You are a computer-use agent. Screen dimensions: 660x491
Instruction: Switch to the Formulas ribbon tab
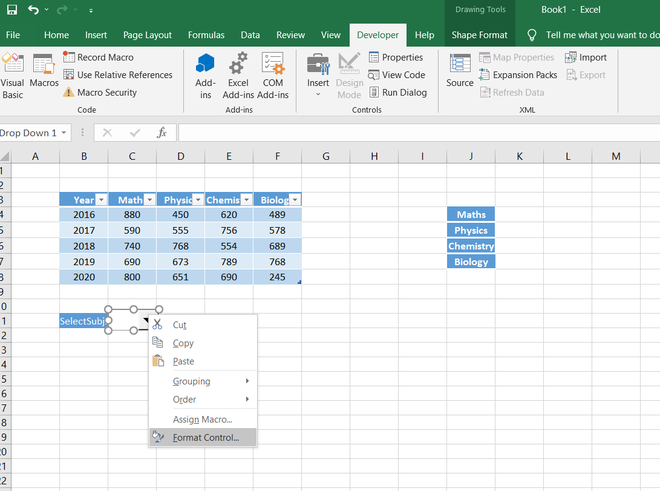pos(206,35)
